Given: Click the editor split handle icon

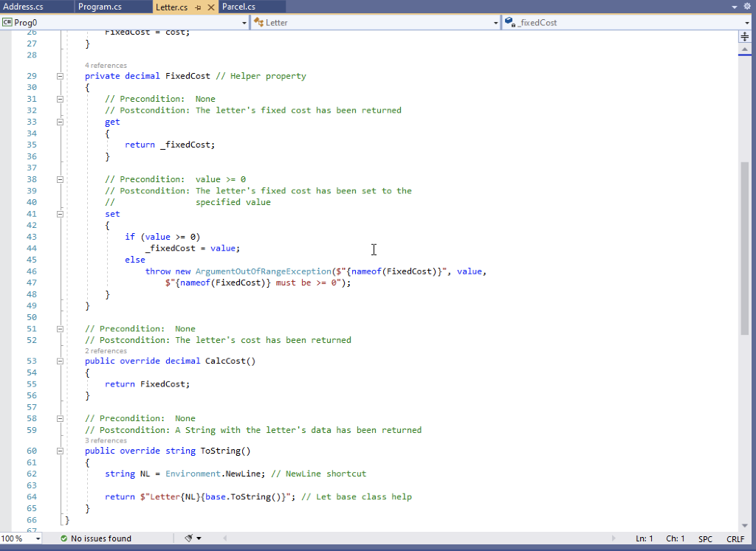Looking at the screenshot, I should pyautogui.click(x=744, y=37).
